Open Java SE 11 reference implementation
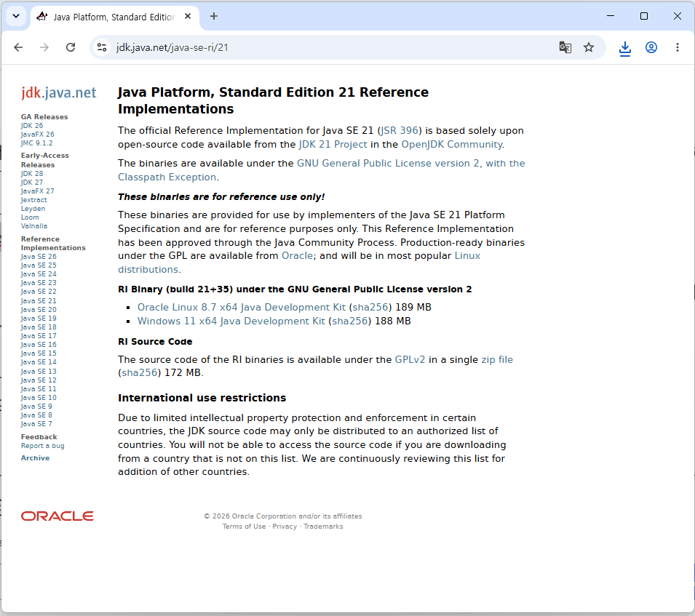This screenshot has width=695, height=616. coord(39,389)
